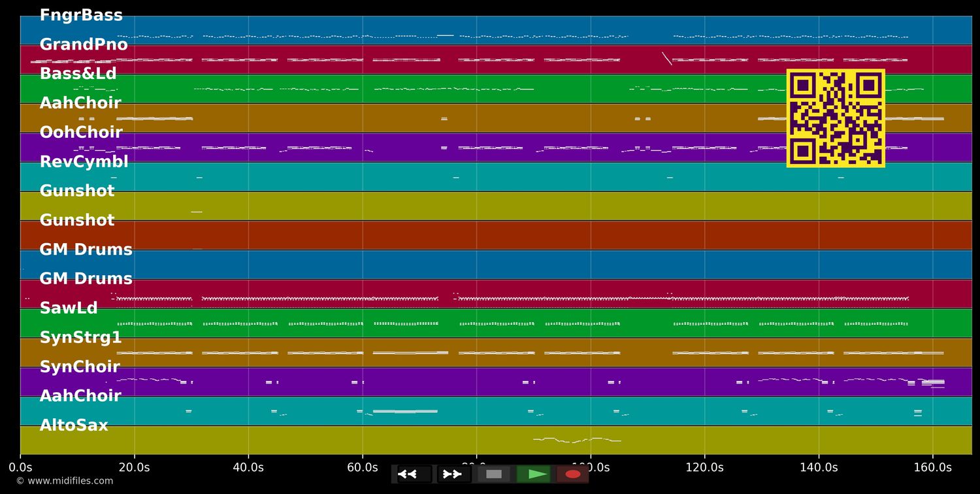Click the 0.0s time marker
Viewport: 980px width, 494px height.
20,468
